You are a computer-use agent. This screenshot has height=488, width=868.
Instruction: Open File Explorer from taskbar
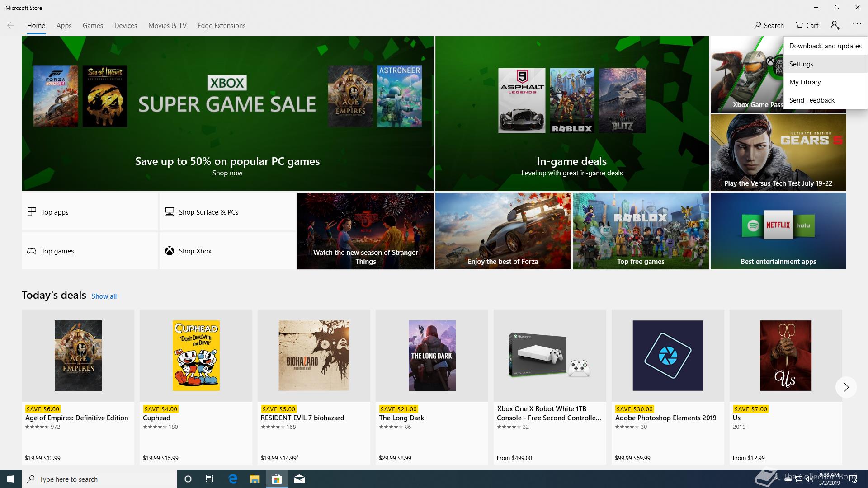click(255, 479)
